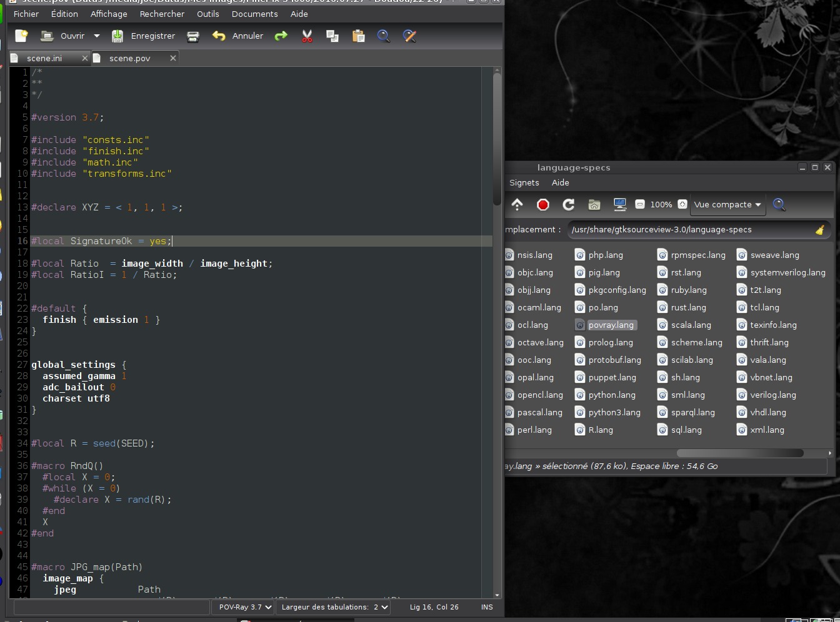Reload the folder in file manager

(568, 205)
